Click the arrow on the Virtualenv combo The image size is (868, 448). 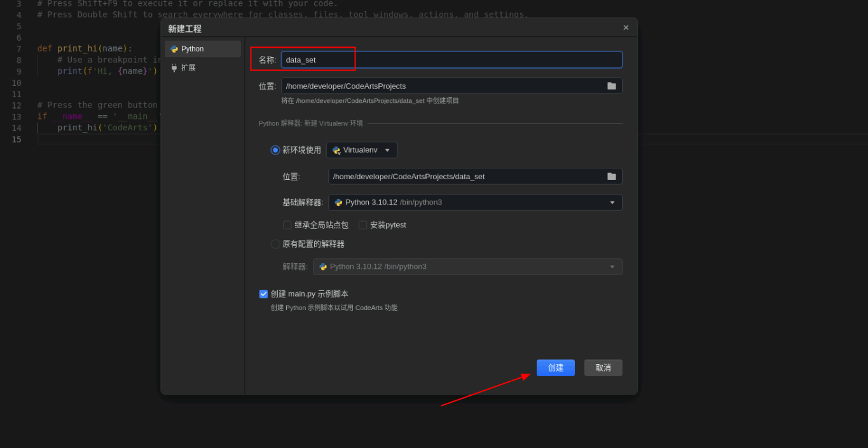pyautogui.click(x=387, y=151)
